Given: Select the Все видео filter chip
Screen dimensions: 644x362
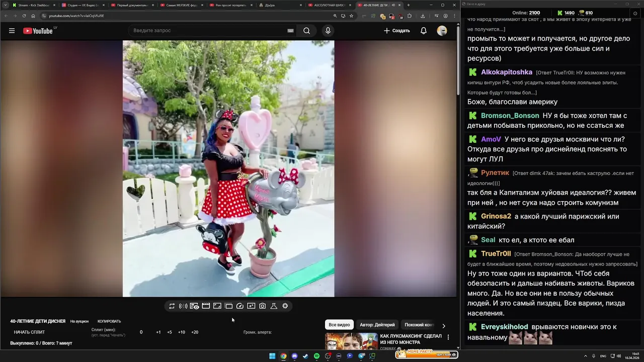Looking at the screenshot, I should (x=339, y=325).
